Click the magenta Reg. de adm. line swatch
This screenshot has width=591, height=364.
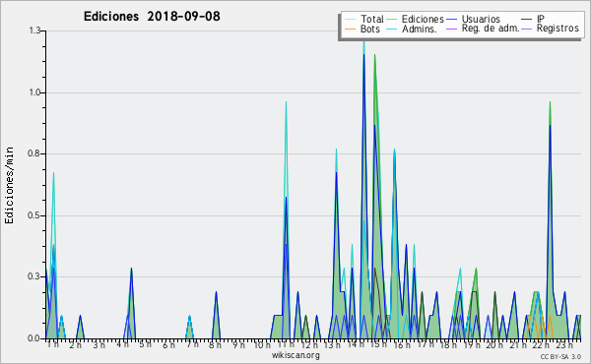click(451, 29)
